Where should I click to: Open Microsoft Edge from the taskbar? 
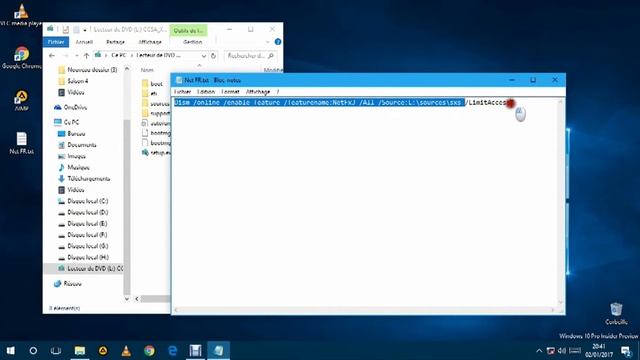[173, 350]
